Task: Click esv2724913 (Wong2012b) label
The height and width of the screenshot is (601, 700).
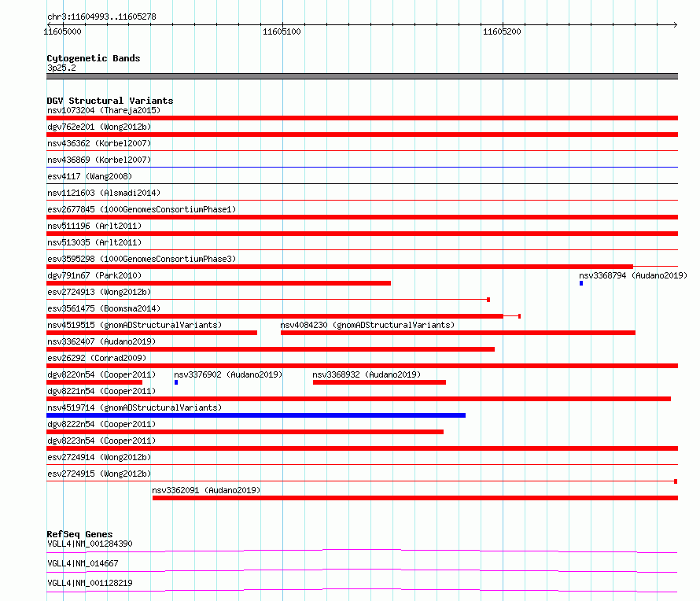Action: click(x=99, y=292)
